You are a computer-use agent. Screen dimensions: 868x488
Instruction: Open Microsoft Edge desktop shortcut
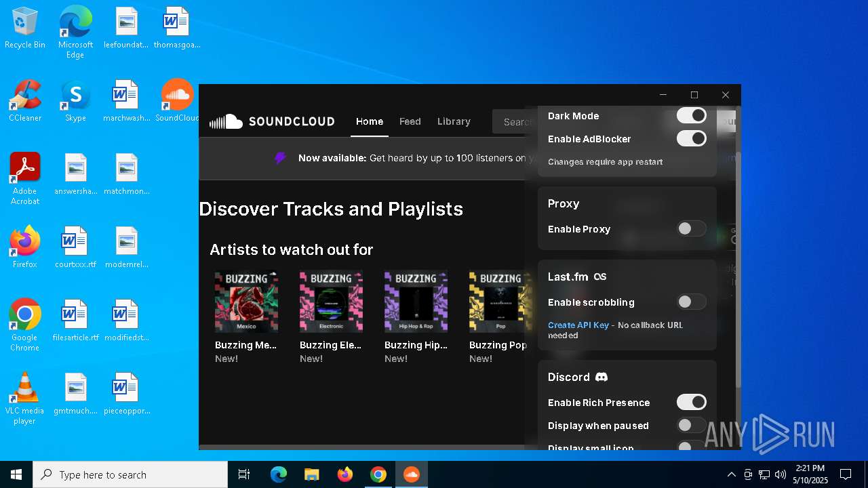[75, 32]
